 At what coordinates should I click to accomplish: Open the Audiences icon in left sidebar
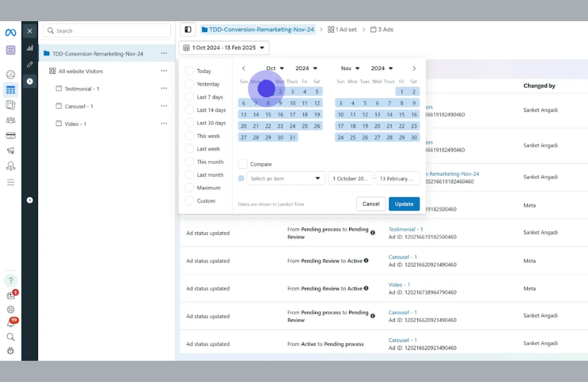[x=10, y=120]
